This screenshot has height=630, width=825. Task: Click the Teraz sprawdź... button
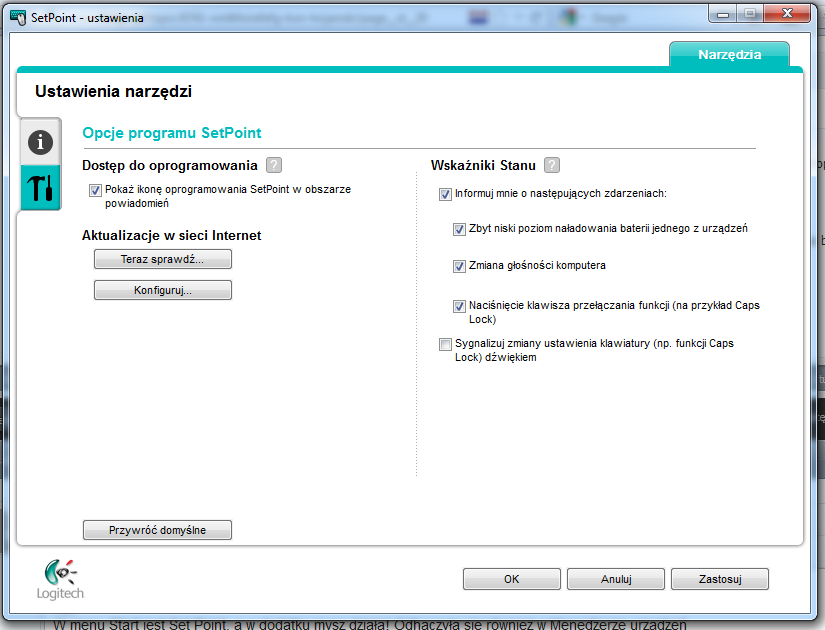[163, 259]
